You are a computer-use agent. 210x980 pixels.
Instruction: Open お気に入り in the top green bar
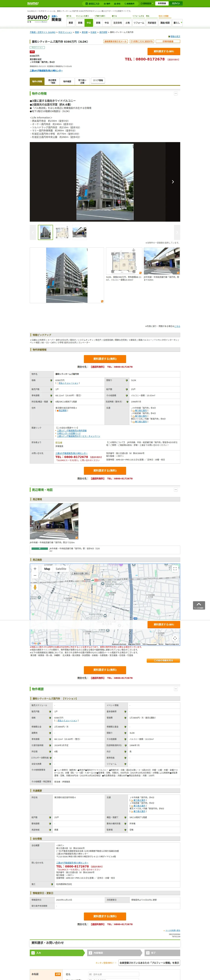click(x=93, y=3)
